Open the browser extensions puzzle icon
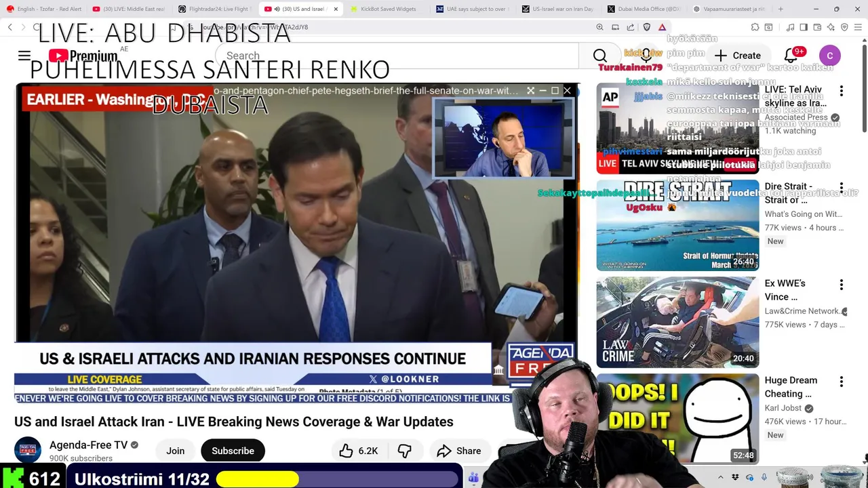Screen dimensions: 868x488 [755, 27]
